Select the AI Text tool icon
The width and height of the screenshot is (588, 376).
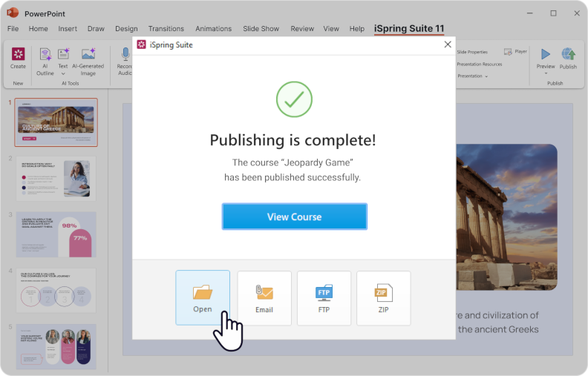coord(63,54)
